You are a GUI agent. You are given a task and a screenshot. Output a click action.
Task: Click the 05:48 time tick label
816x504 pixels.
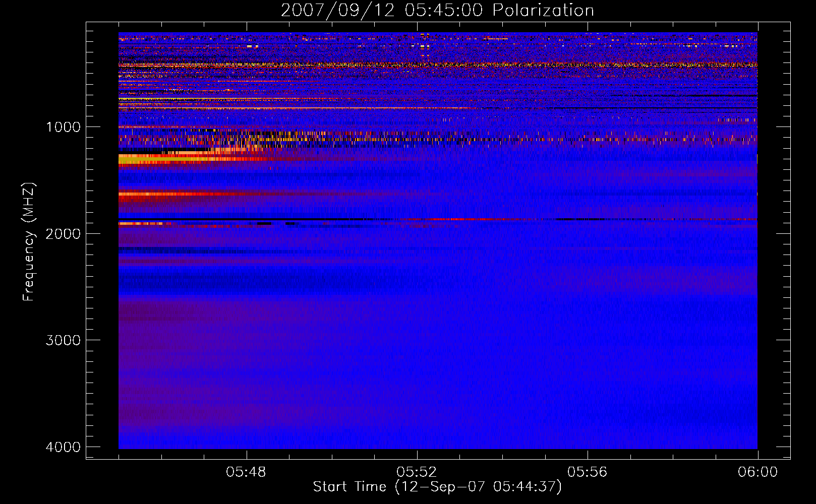246,472
